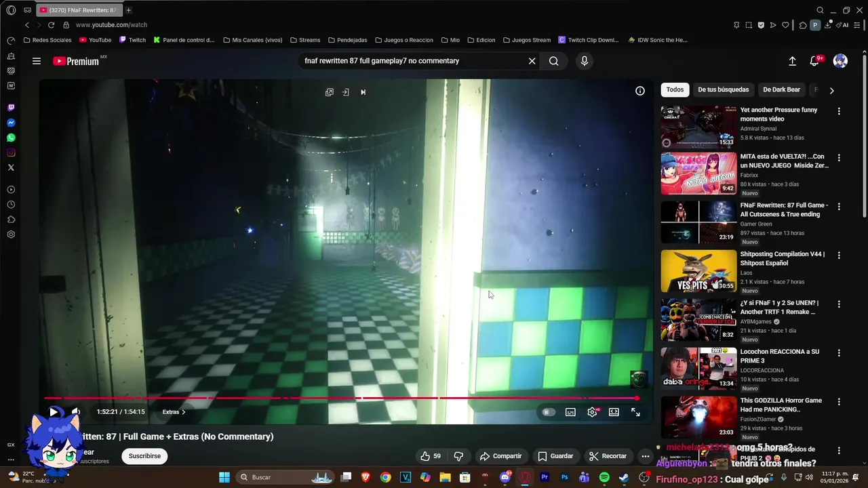Skip to next video in player overlay
Viewport: 868px width, 488px height.
pyautogui.click(x=363, y=92)
